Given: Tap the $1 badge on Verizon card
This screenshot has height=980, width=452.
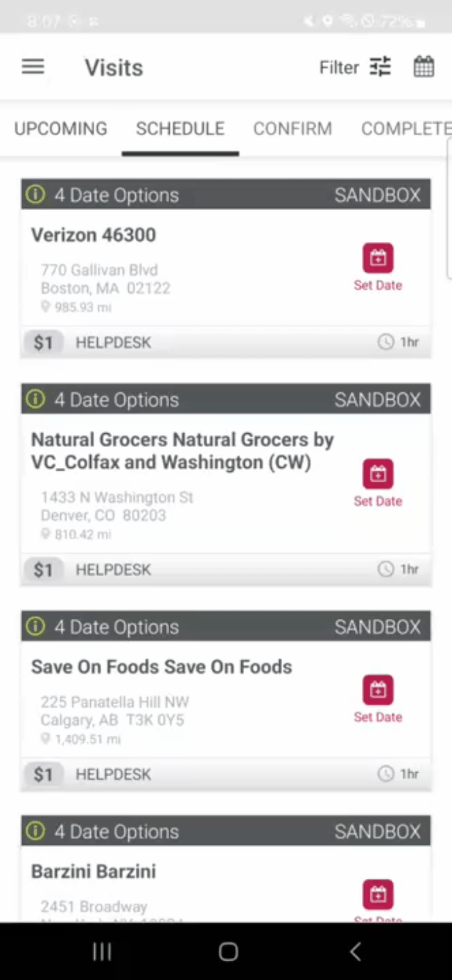Looking at the screenshot, I should tap(44, 342).
